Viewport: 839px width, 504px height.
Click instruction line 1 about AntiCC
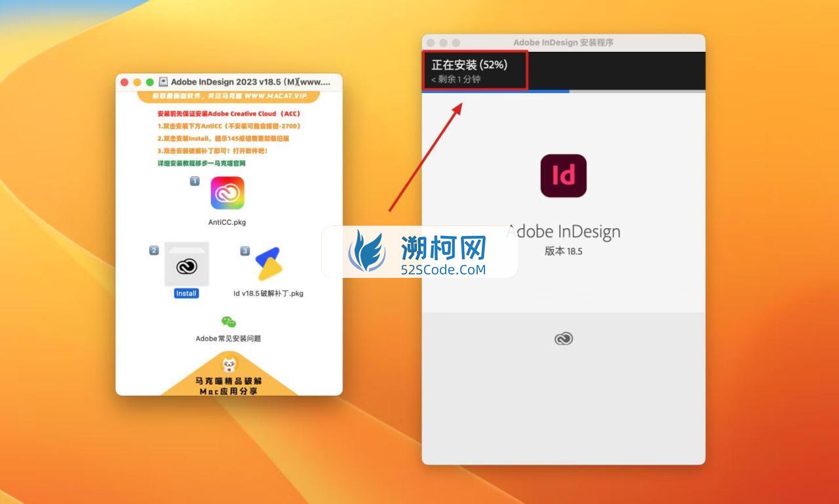[229, 126]
